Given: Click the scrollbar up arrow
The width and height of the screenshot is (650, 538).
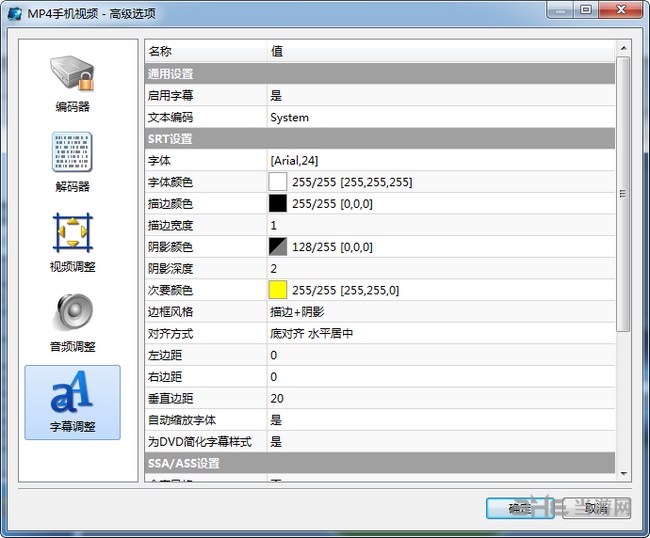Looking at the screenshot, I should tap(623, 48).
